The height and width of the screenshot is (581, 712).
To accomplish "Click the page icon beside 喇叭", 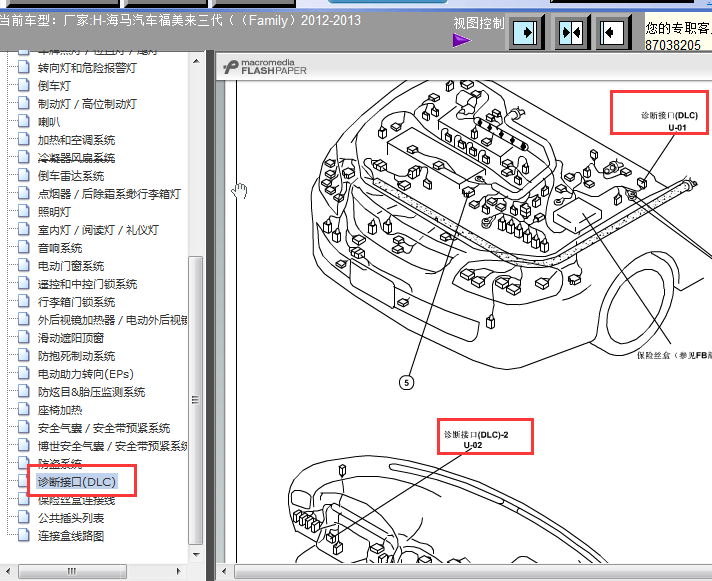I will click(24, 121).
